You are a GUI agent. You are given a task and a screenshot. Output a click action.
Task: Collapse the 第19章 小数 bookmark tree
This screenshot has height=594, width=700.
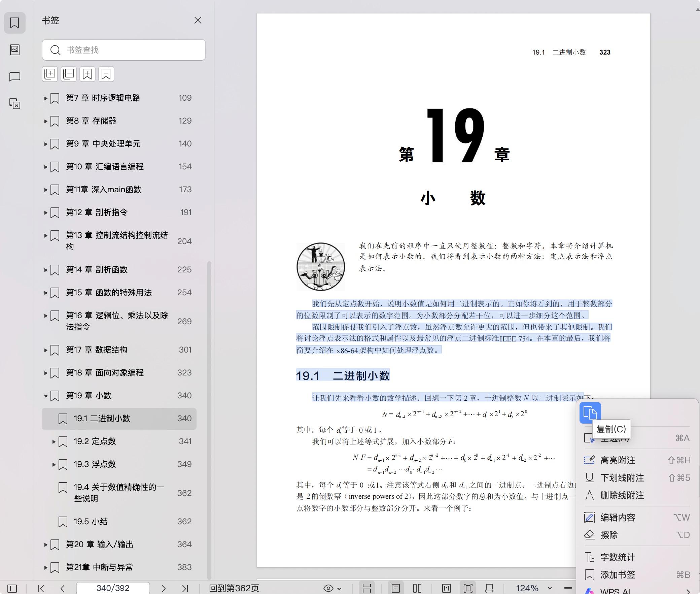(46, 396)
